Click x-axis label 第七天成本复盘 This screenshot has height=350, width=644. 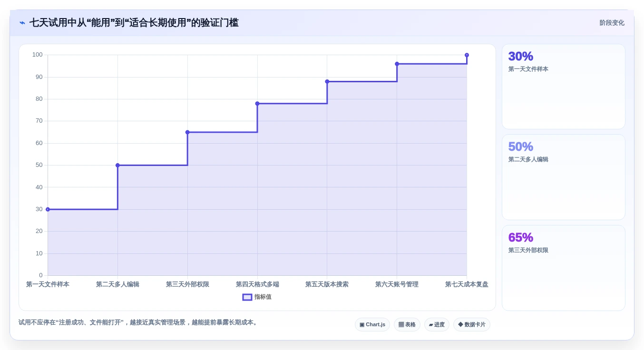pos(467,284)
